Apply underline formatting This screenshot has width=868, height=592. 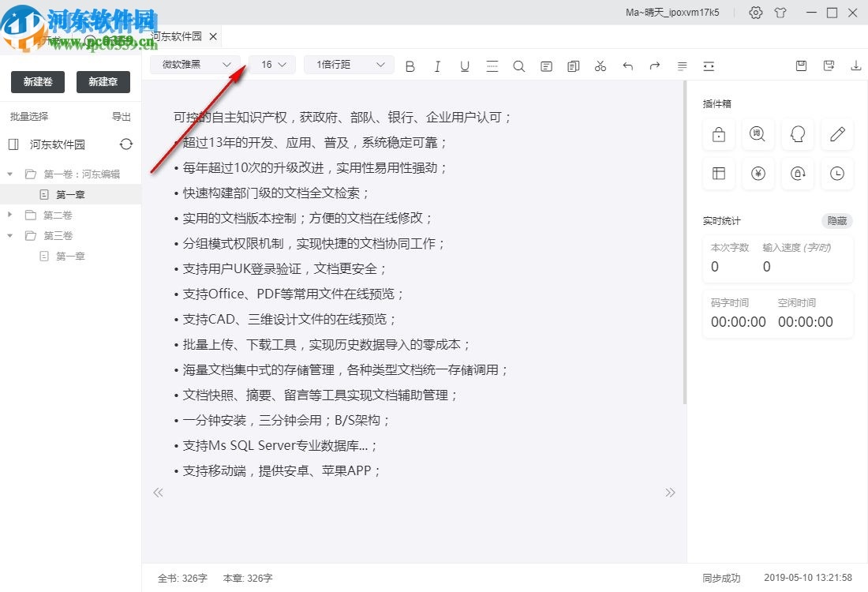point(465,66)
